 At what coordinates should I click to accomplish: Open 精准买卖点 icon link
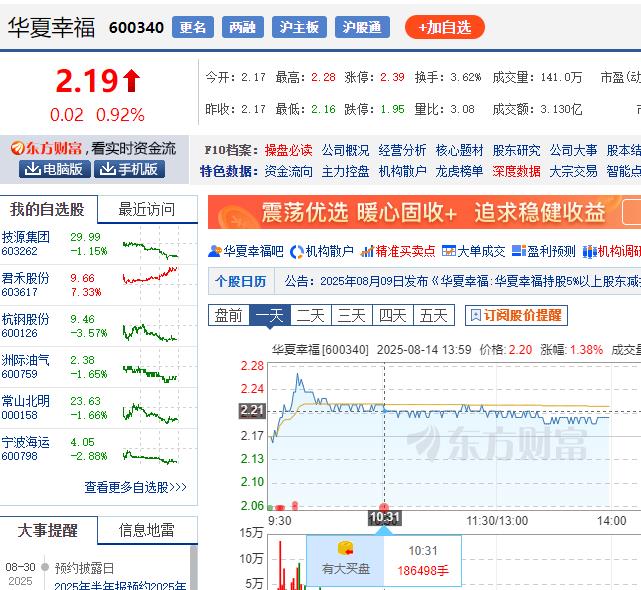pyautogui.click(x=398, y=251)
